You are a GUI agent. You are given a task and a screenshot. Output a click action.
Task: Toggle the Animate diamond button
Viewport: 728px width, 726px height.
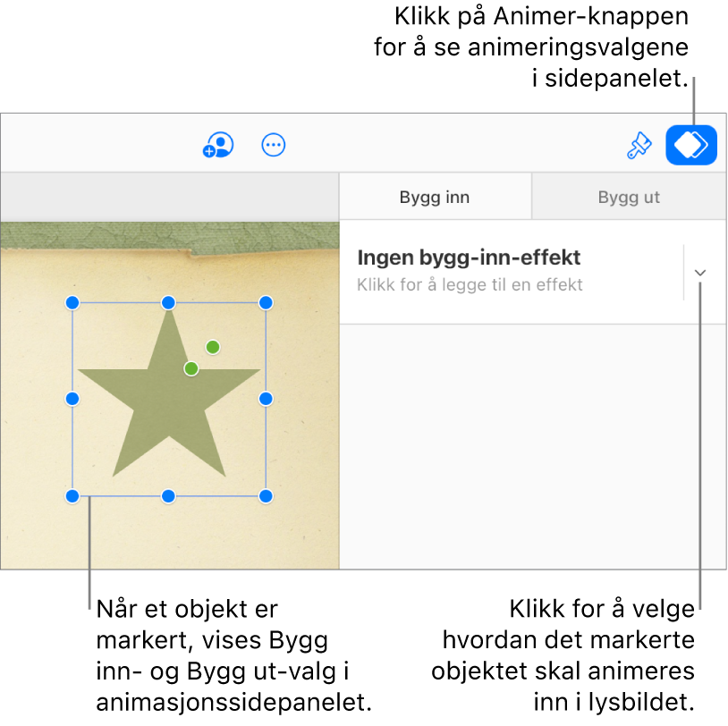click(x=691, y=145)
